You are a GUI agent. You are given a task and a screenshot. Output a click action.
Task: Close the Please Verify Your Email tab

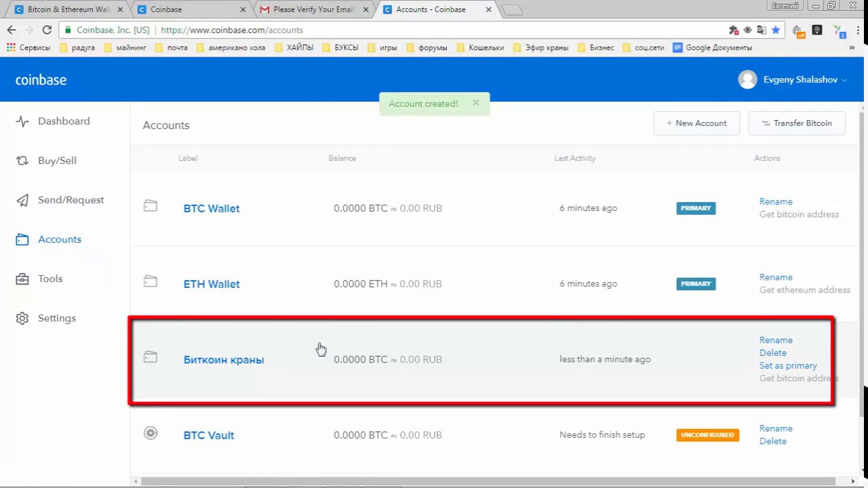[x=366, y=9]
